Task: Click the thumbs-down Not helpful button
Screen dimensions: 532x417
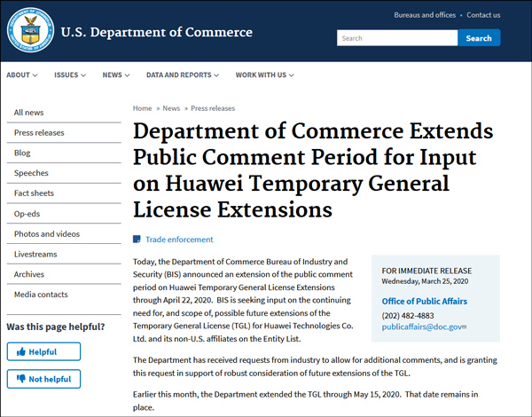Action: (43, 380)
